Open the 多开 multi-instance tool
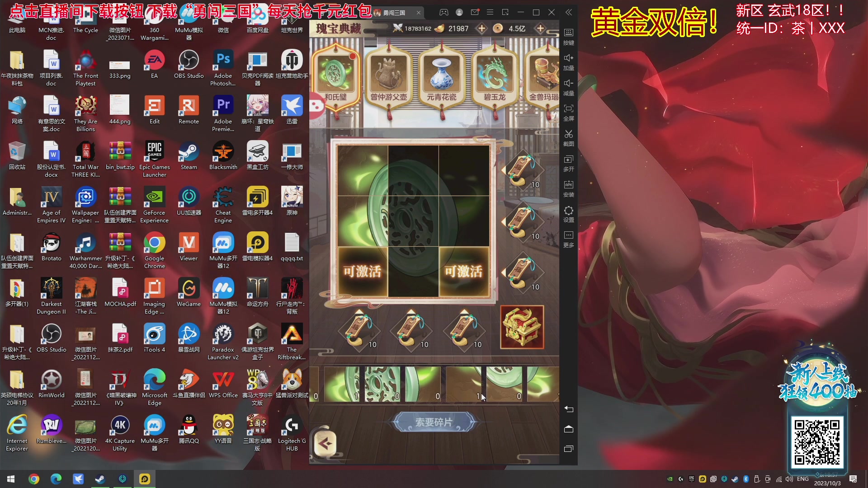Screen dimensions: 868x488 coord(569,163)
